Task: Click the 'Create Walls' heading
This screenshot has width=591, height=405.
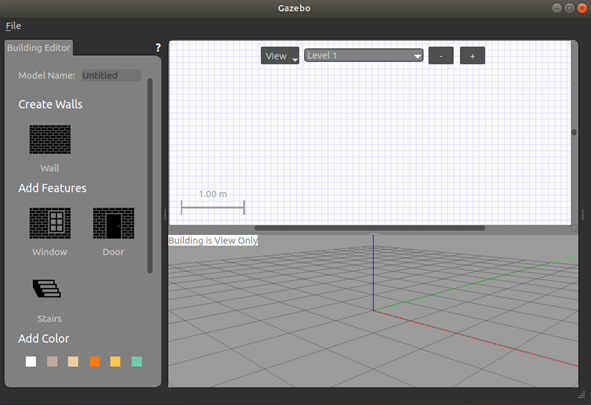Action: [x=51, y=104]
